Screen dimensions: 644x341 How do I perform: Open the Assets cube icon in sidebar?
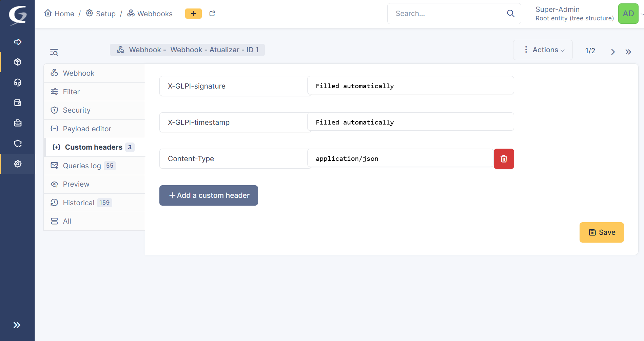pyautogui.click(x=18, y=62)
